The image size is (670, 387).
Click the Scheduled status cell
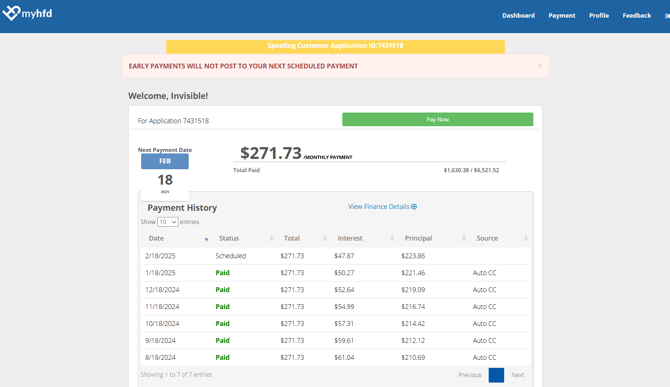[231, 256]
